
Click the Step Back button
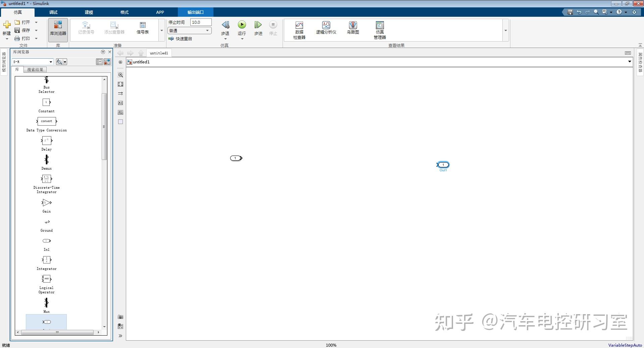[225, 27]
